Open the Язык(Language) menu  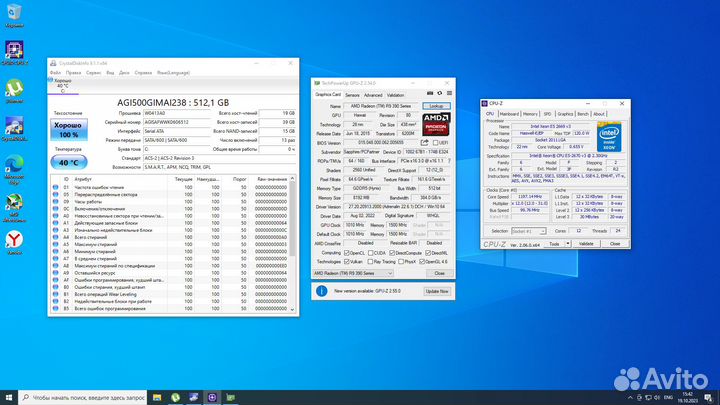coord(173,73)
